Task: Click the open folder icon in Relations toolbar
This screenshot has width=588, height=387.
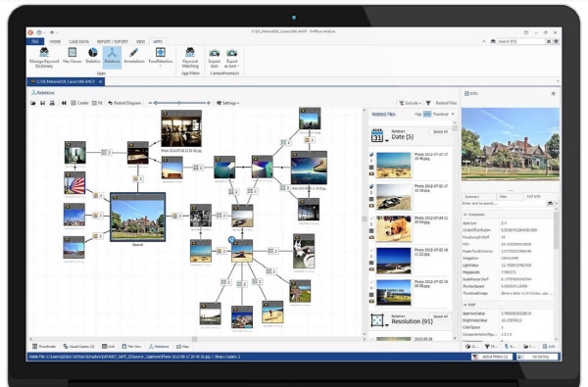Action: pyautogui.click(x=33, y=103)
